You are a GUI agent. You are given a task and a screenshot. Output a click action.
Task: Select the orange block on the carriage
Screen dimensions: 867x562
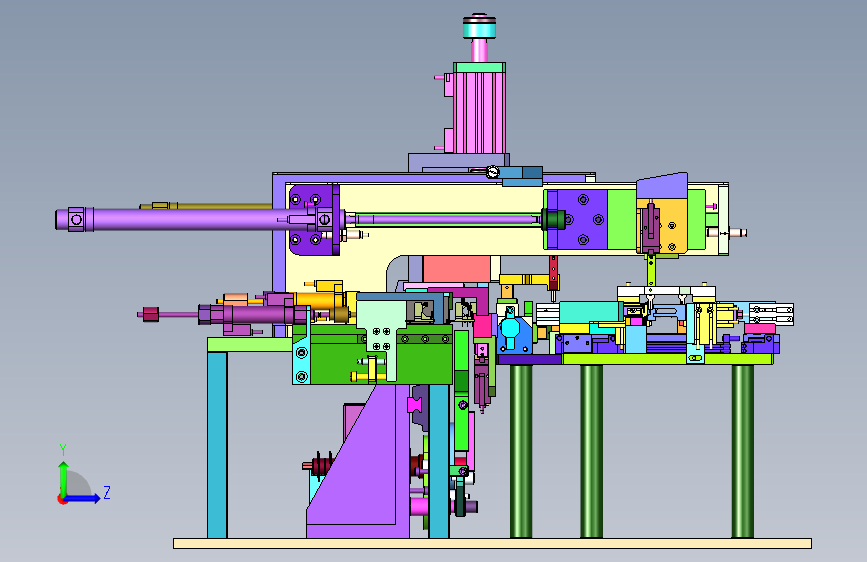672,226
